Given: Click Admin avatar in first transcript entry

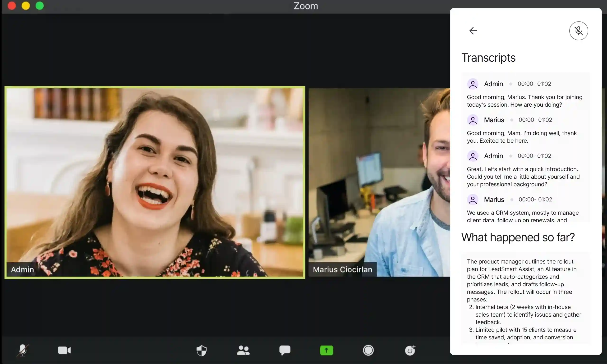Looking at the screenshot, I should [473, 84].
